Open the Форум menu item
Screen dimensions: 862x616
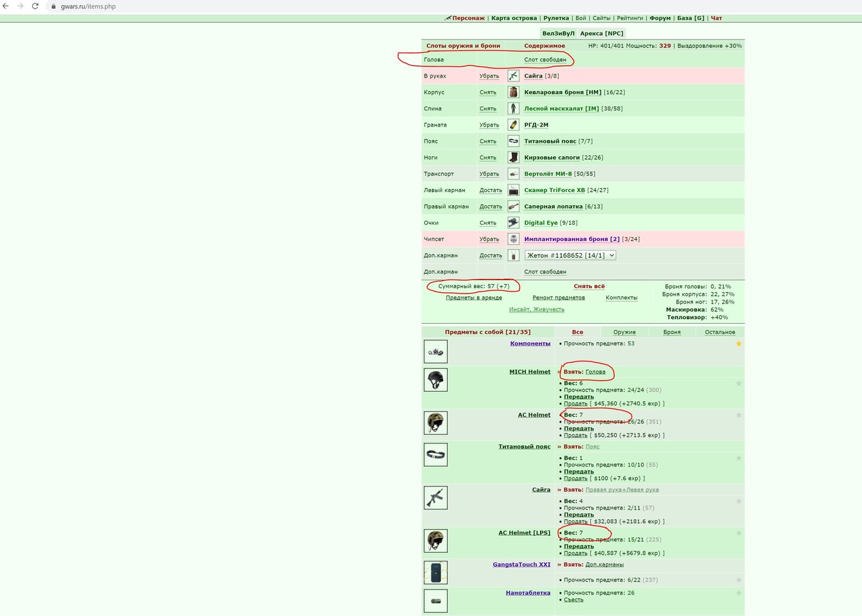pos(660,18)
